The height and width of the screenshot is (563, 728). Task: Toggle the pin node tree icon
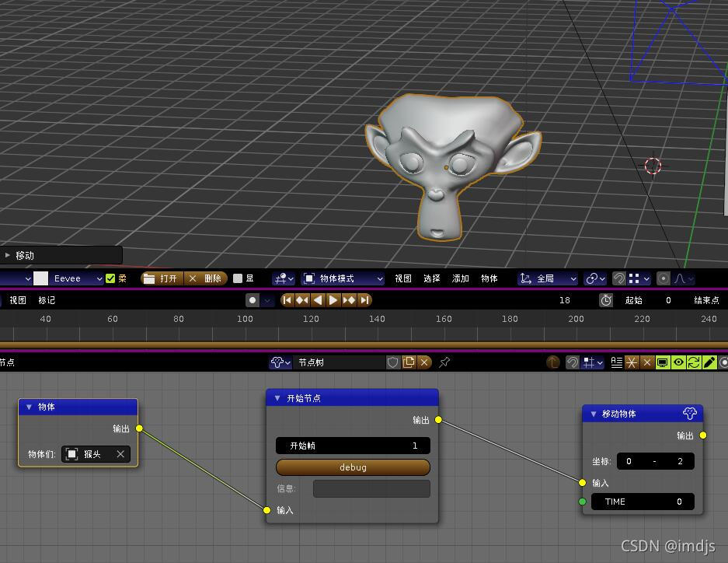[x=444, y=362]
